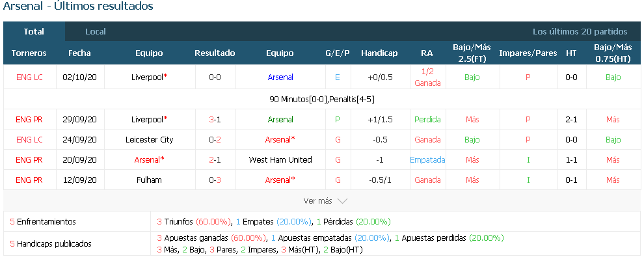Screen dimensions: 644x259
Task: Click West Ham United team name
Action: [x=280, y=159]
